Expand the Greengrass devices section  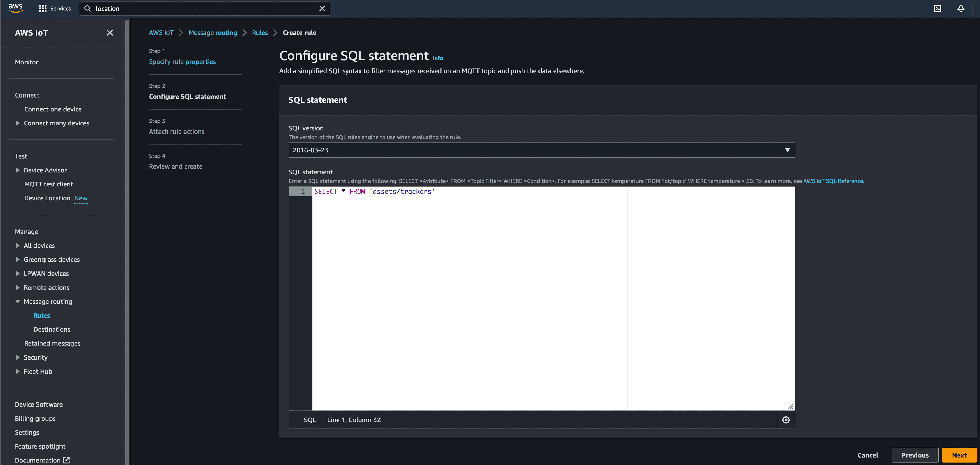(x=18, y=259)
